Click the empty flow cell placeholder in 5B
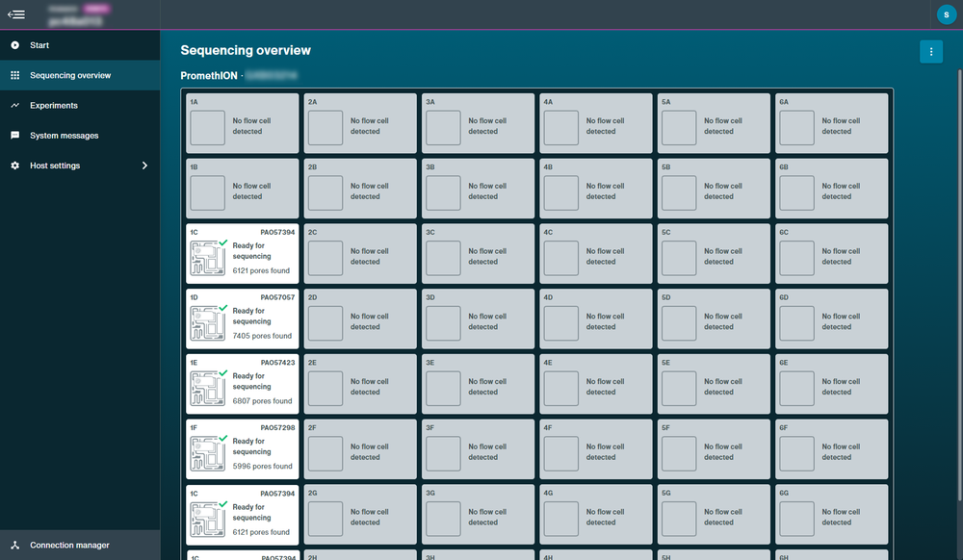Viewport: 963px width, 560px height. (x=679, y=192)
